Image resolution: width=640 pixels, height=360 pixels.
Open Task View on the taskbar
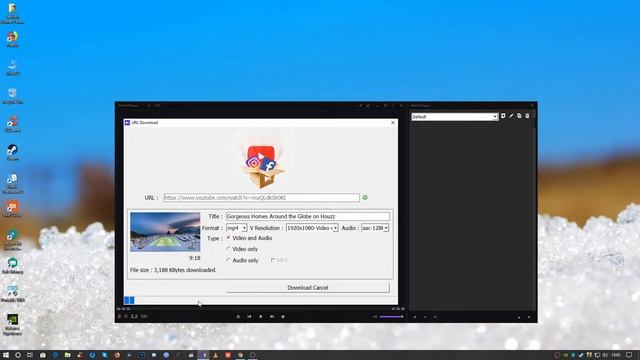click(x=30, y=355)
